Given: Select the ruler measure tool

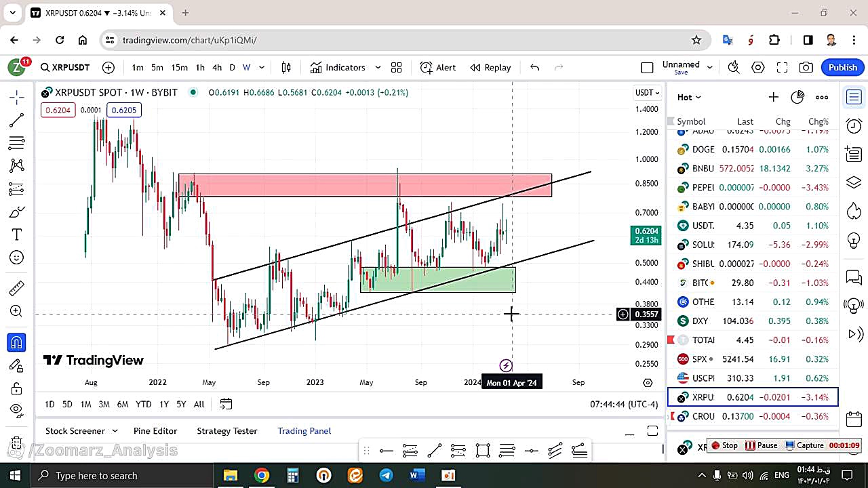Looking at the screenshot, I should pos(17,288).
